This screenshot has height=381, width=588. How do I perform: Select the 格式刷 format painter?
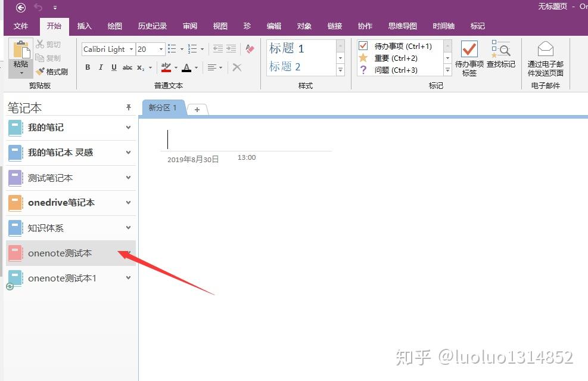[52, 72]
